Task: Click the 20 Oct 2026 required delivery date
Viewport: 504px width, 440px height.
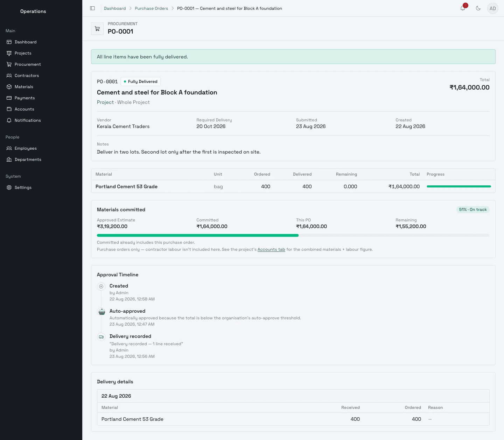Action: 211,126
